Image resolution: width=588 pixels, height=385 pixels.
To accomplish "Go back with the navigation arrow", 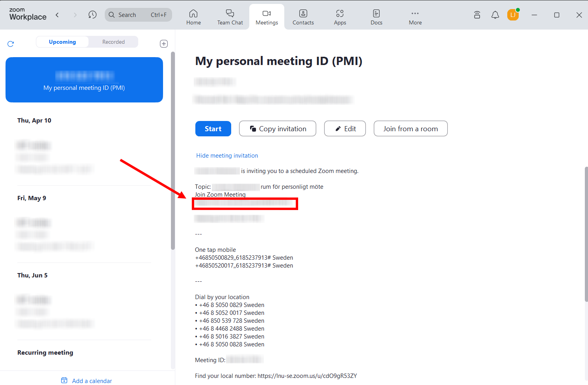I will 58,15.
